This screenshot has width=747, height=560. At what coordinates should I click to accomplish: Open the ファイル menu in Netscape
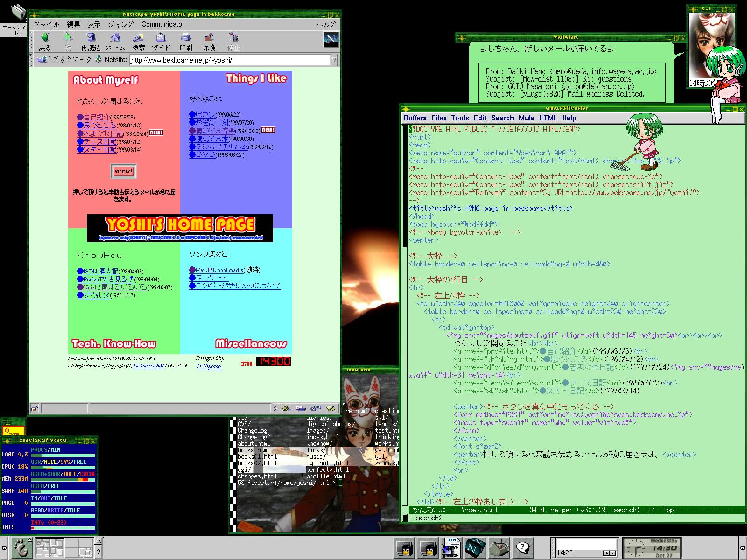pyautogui.click(x=47, y=24)
